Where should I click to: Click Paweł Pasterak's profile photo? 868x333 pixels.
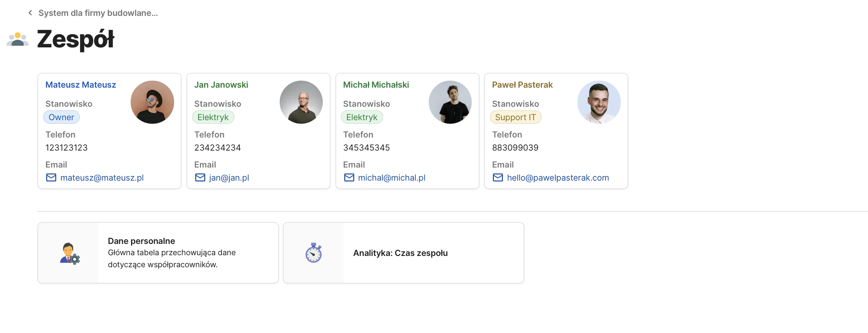(599, 102)
